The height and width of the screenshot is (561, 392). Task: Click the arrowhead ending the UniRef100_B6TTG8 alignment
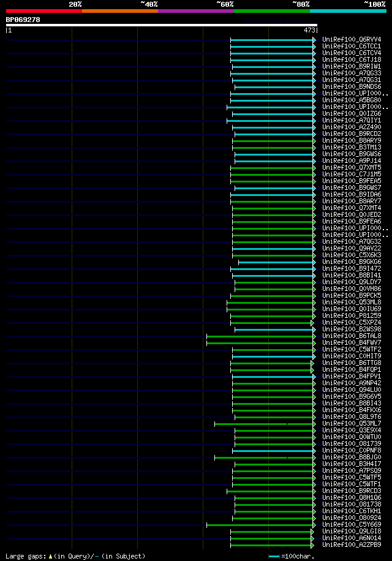[x=312, y=363]
